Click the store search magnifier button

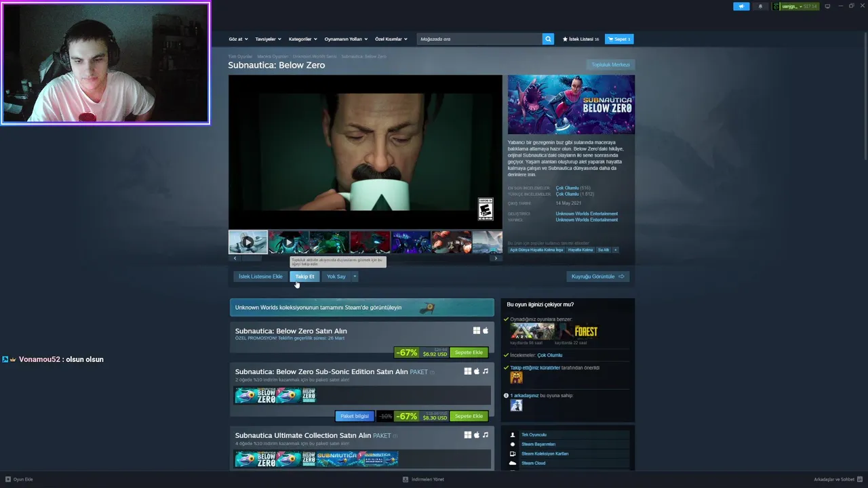point(548,39)
